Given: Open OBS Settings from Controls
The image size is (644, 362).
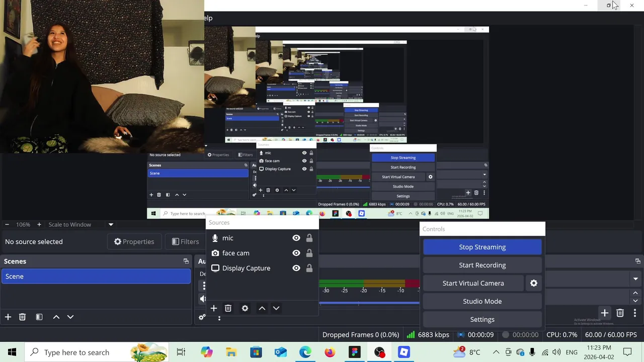Looking at the screenshot, I should point(482,319).
